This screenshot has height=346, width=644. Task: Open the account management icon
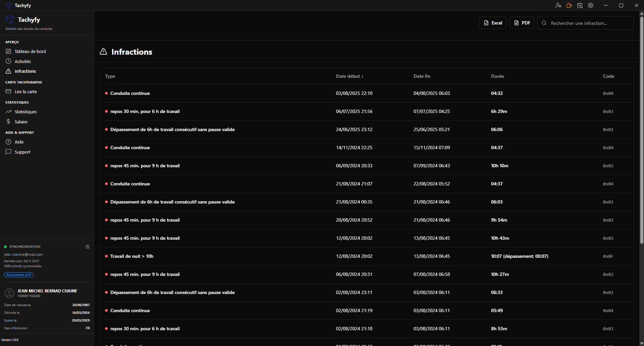pyautogui.click(x=558, y=5)
